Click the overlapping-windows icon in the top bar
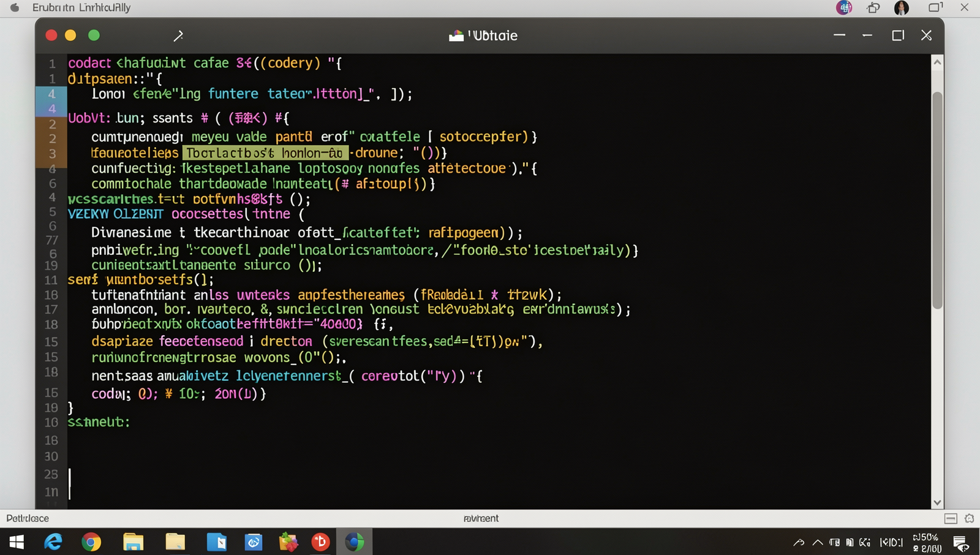 coord(873,8)
